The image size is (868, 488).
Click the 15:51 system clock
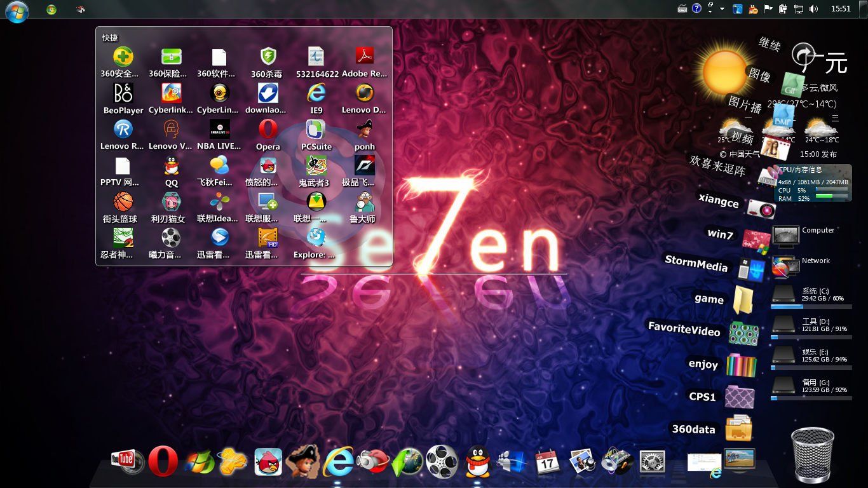pyautogui.click(x=841, y=9)
